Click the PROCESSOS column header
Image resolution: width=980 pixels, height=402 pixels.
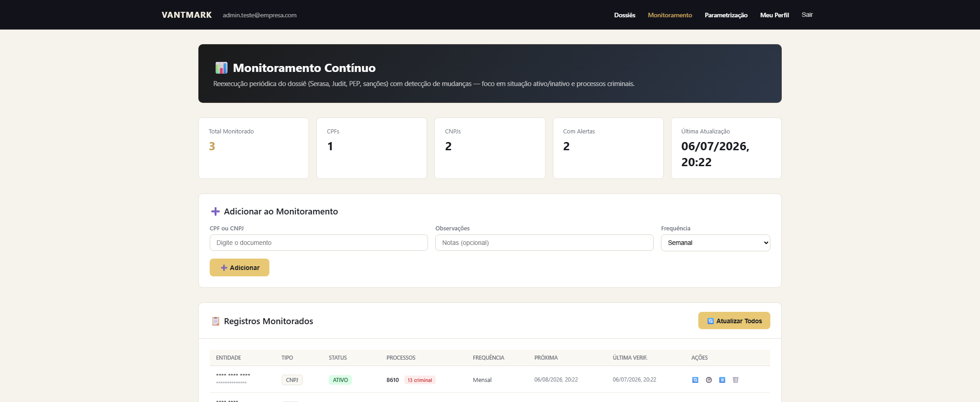tap(401, 357)
